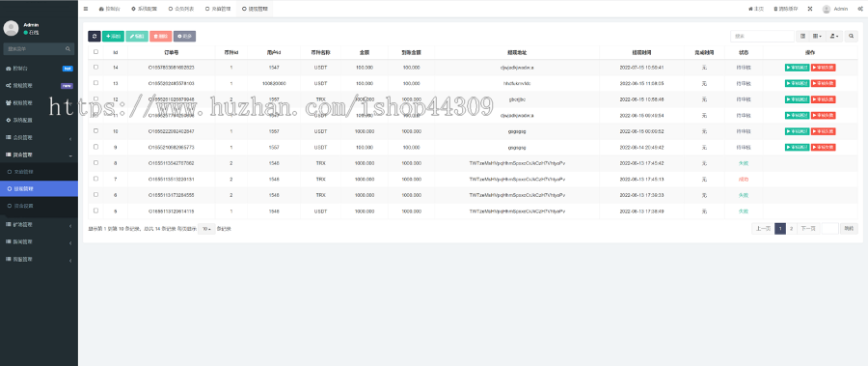Check the checkbox for row id 5

click(x=95, y=211)
